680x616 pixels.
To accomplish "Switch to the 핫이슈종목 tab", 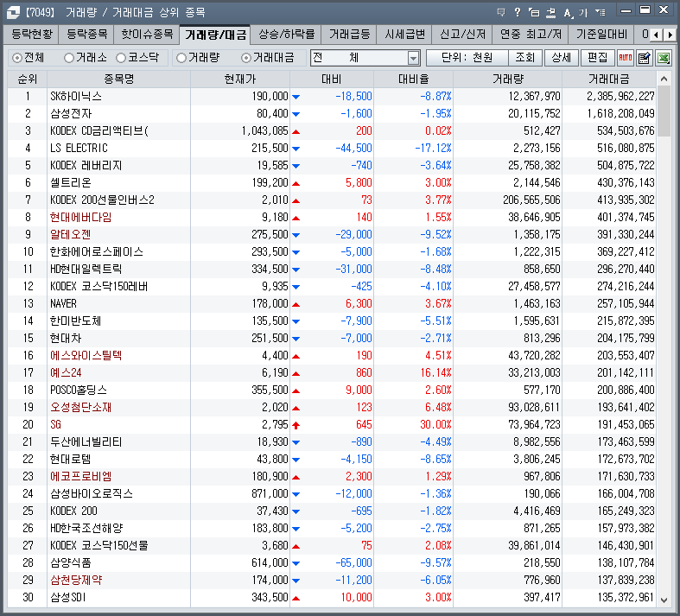I will pos(147,35).
